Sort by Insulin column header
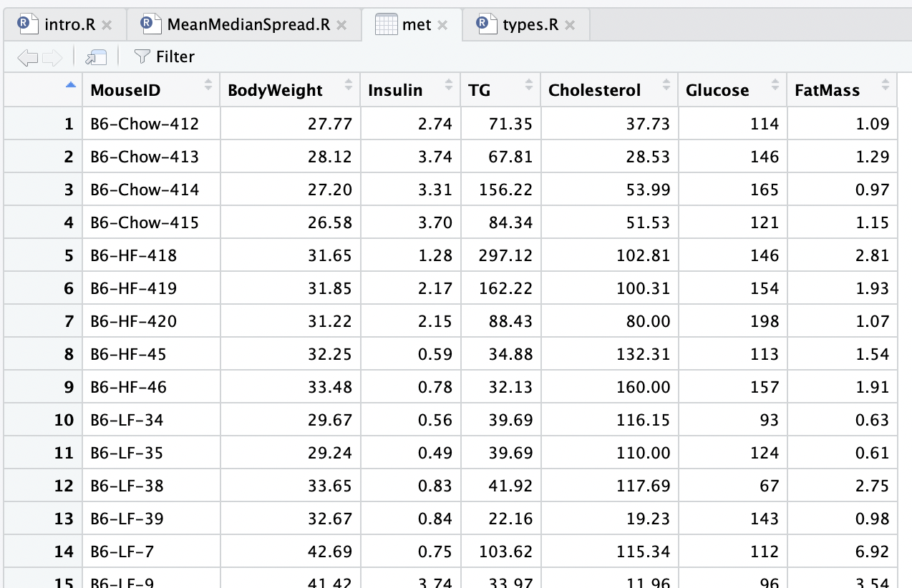 click(410, 89)
